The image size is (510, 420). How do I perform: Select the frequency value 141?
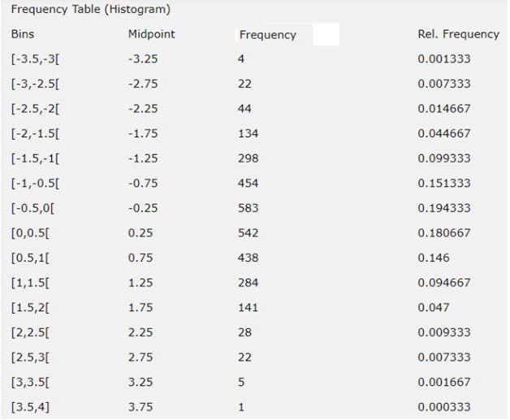248,308
